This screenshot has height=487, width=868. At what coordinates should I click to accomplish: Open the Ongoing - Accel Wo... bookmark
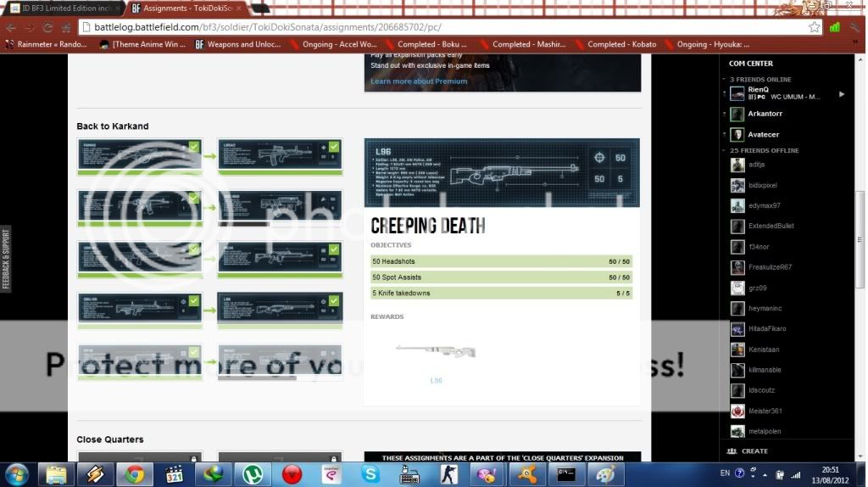(x=334, y=44)
